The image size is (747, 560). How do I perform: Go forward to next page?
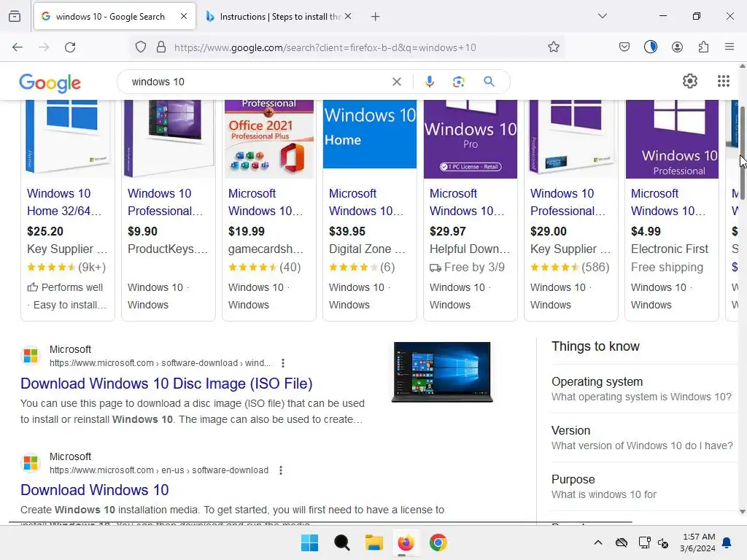point(44,47)
